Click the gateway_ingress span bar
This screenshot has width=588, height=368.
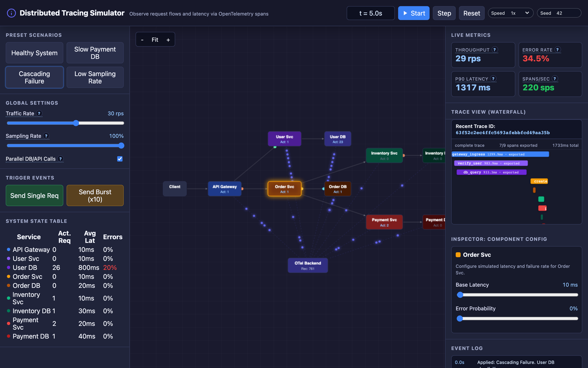500,154
